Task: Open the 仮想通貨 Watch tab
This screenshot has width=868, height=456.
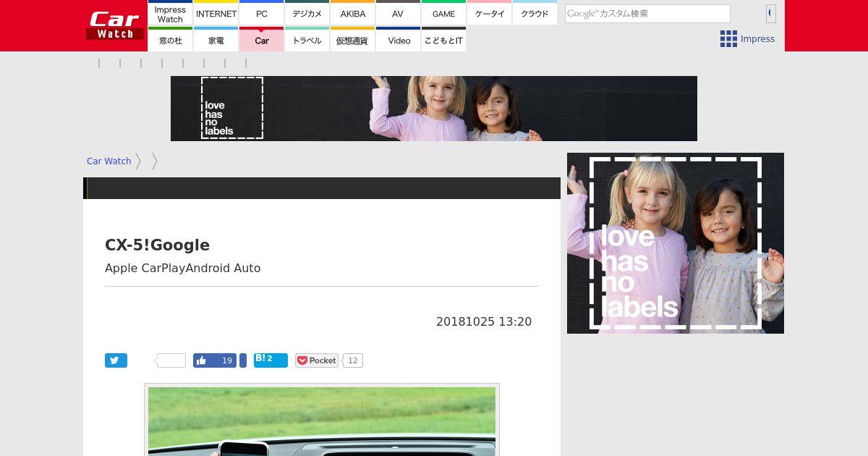Action: [352, 40]
